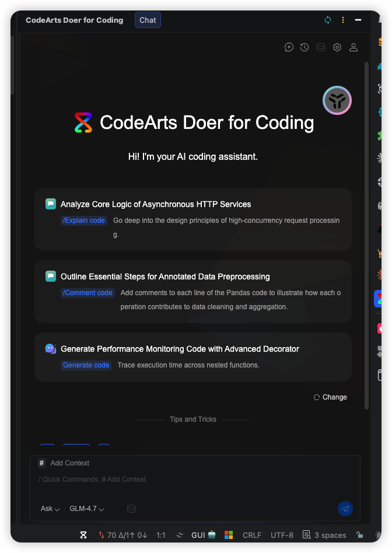Open chat history clock icon
This screenshot has height=553, width=392.
(304, 47)
